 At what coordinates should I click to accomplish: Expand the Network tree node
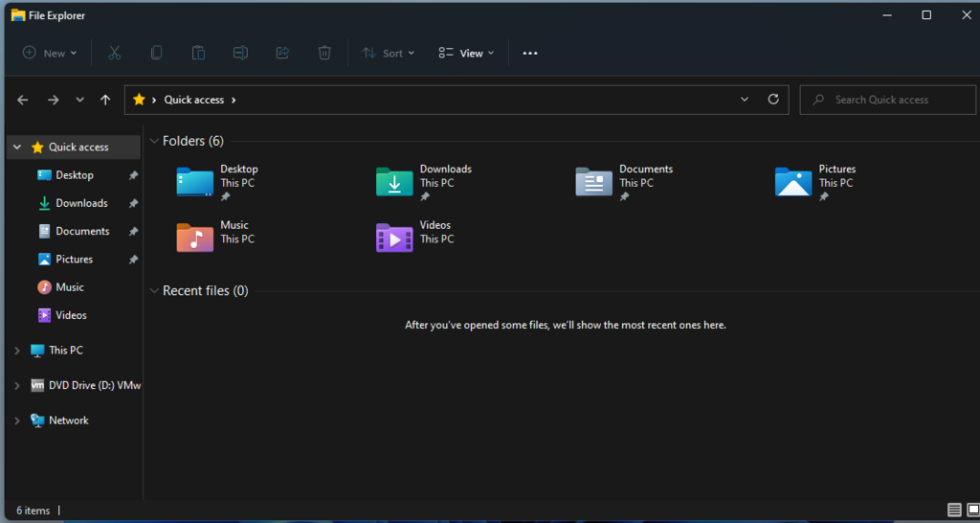coord(17,421)
